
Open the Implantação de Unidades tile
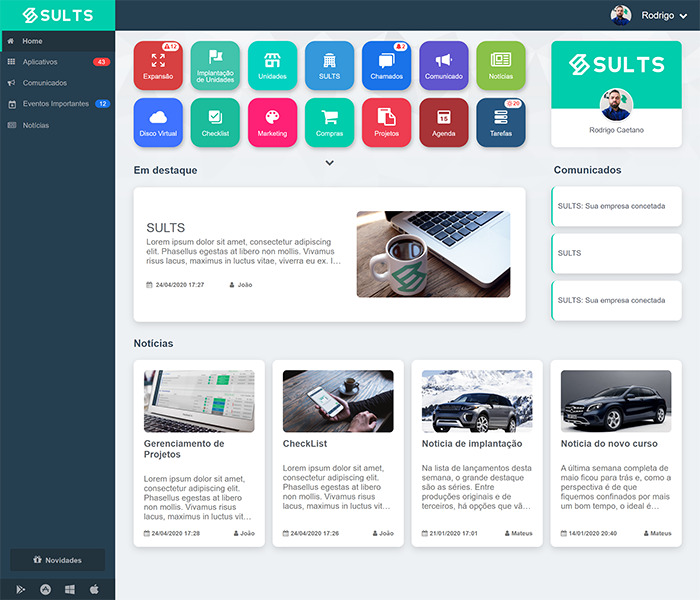pos(215,66)
